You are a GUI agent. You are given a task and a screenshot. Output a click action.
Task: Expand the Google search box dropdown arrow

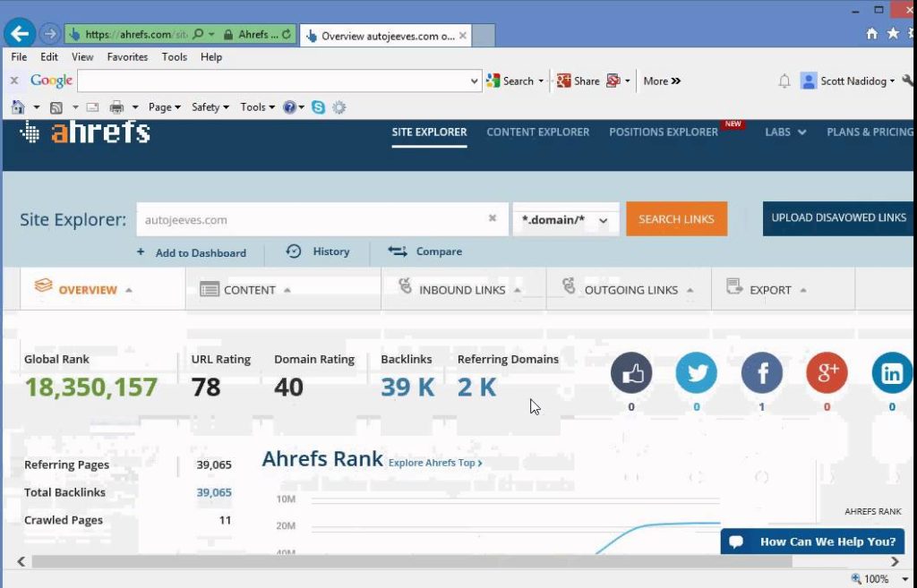click(475, 81)
